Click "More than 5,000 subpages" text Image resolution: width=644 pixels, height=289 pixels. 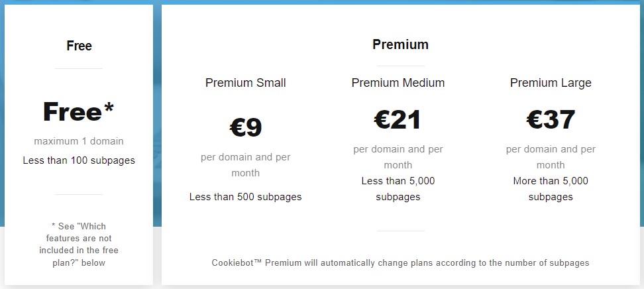(x=551, y=189)
